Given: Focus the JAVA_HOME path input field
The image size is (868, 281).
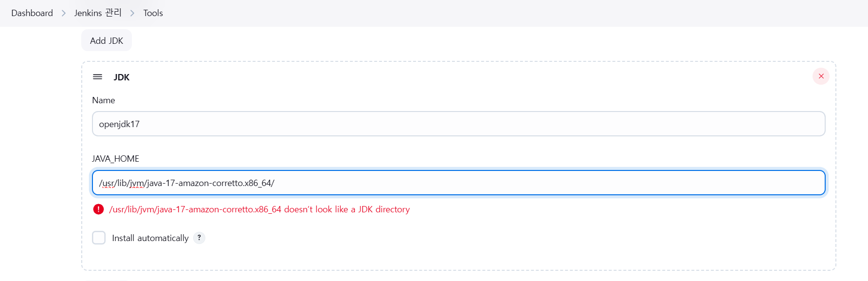Looking at the screenshot, I should [x=458, y=183].
